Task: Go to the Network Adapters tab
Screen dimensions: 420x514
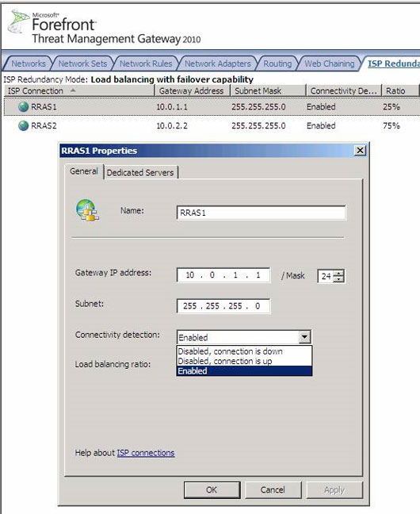Action: coord(218,63)
